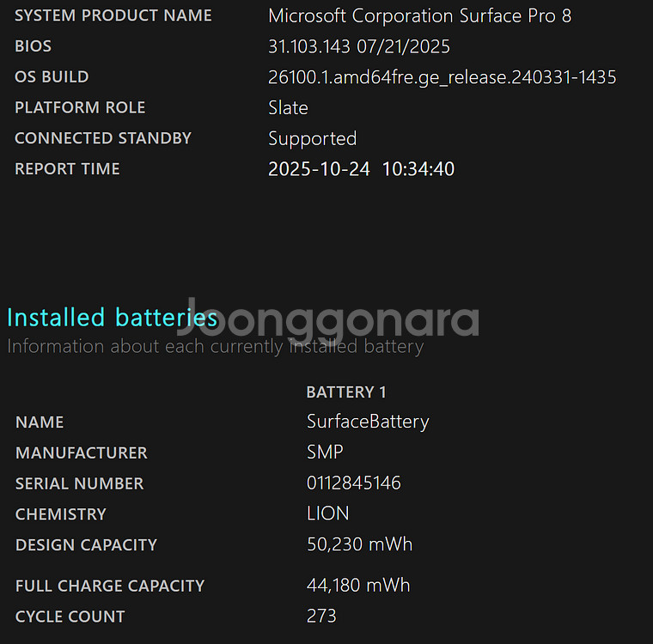Click the SMP manufacturer value
The image size is (653, 644).
(x=325, y=453)
